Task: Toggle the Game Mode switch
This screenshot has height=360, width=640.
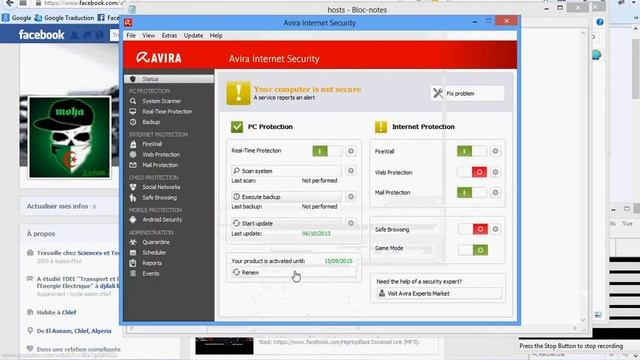Action: coord(473,249)
